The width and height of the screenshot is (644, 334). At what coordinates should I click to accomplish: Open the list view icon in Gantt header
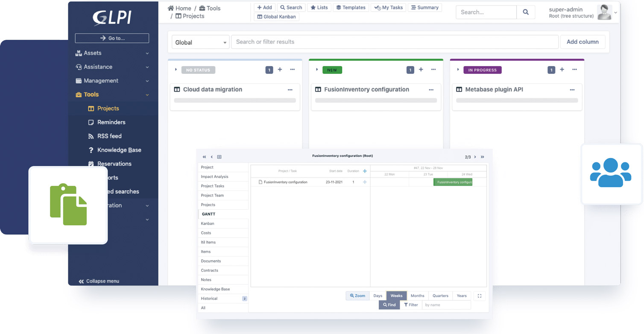[x=219, y=157]
